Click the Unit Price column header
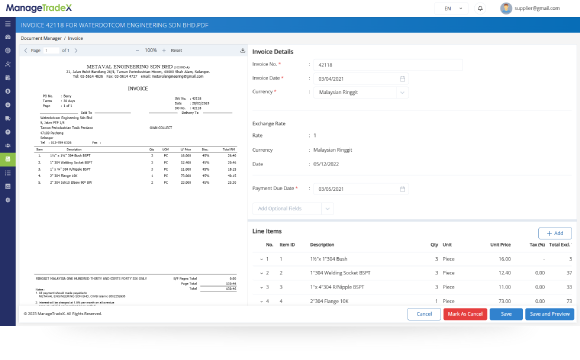580x360 pixels. pyautogui.click(x=500, y=245)
